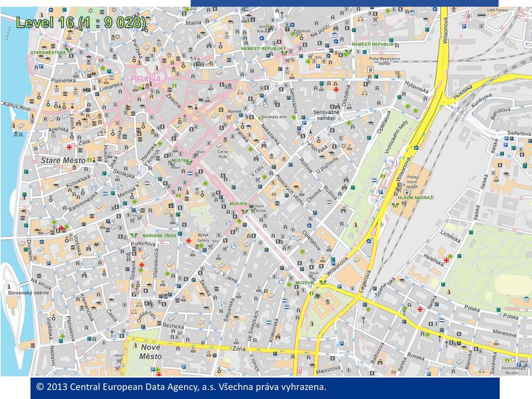Click the PRAHA 1 district label
The image size is (532, 399).
(149, 79)
